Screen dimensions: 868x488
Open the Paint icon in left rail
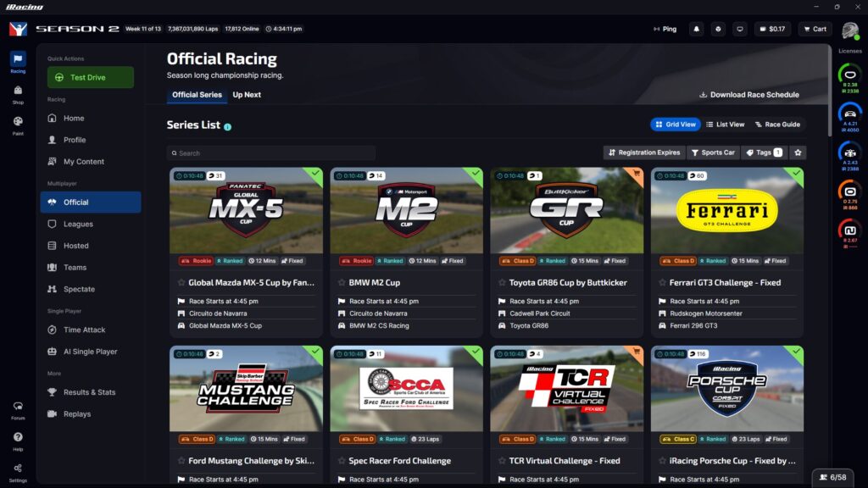point(18,125)
